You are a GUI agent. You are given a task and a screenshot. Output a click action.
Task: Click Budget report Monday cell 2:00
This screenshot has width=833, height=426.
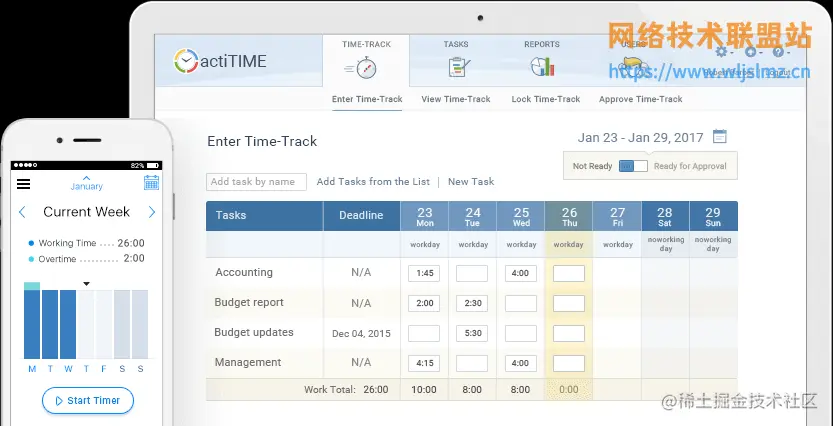click(x=424, y=303)
